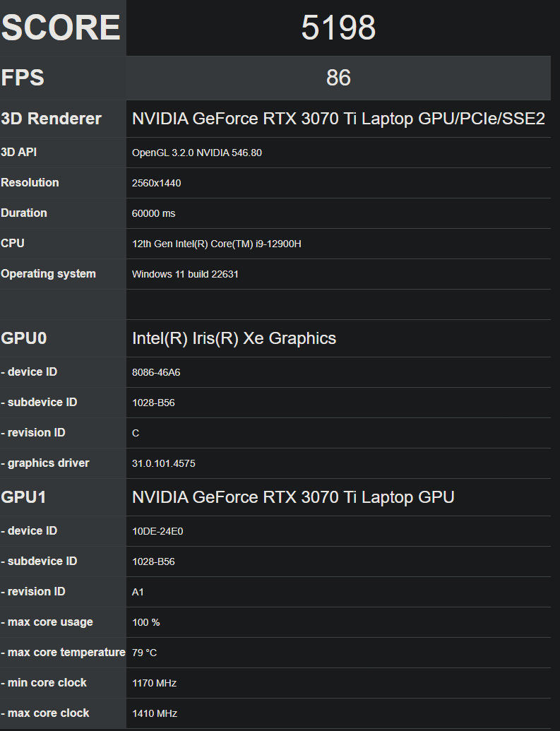Select GPU0 device ID 8086-46A6
This screenshot has height=731, width=560.
click(x=156, y=372)
